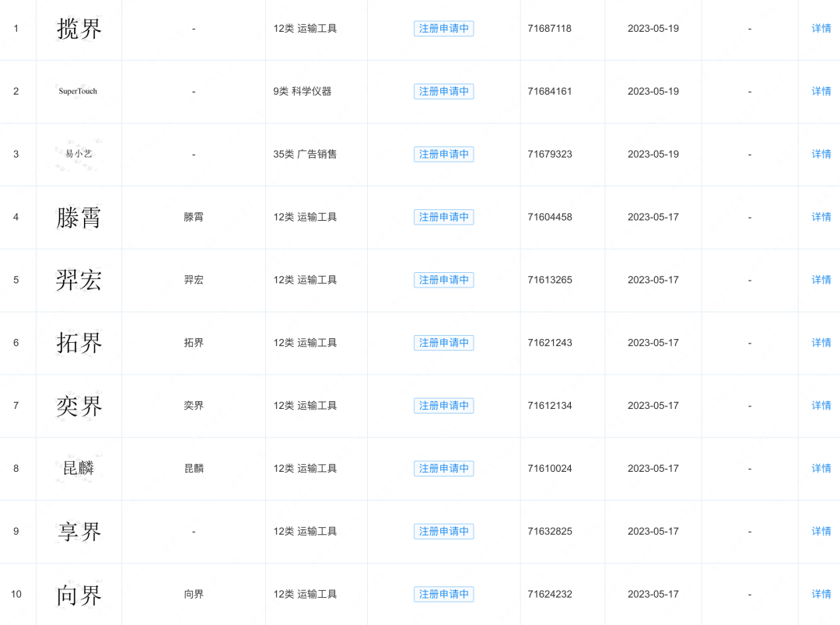
Task: Open 详情 link for 71684161
Action: (821, 91)
